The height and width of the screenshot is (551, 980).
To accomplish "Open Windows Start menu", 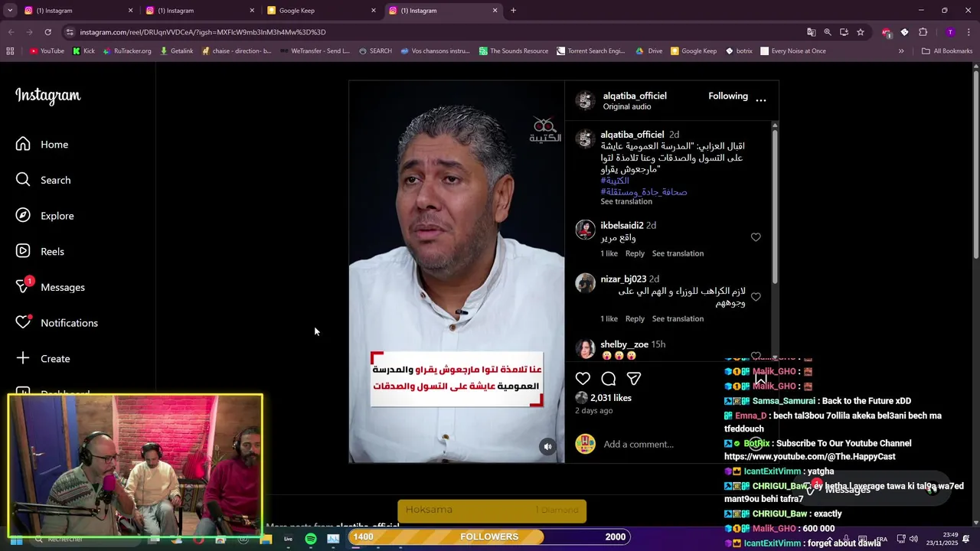I will pos(15,540).
